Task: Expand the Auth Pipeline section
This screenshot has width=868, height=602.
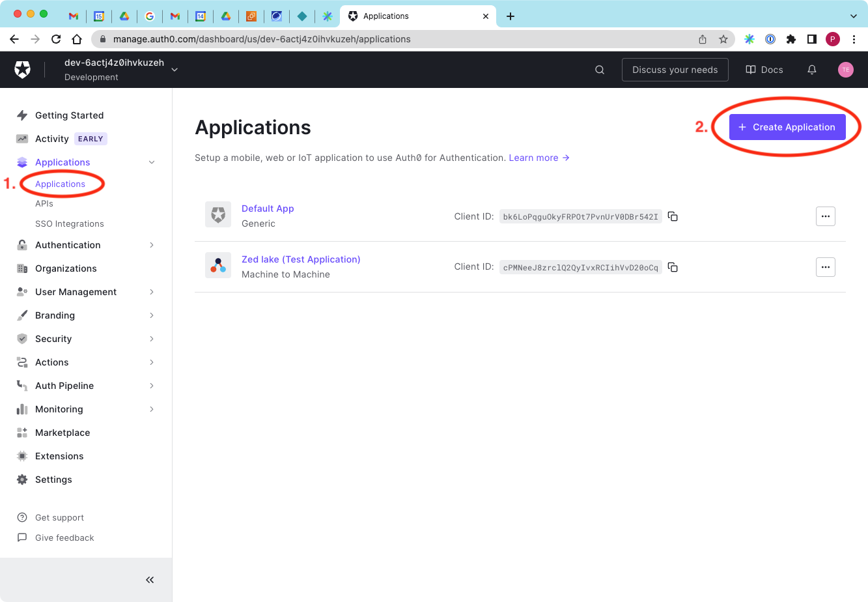Action: coord(152,386)
